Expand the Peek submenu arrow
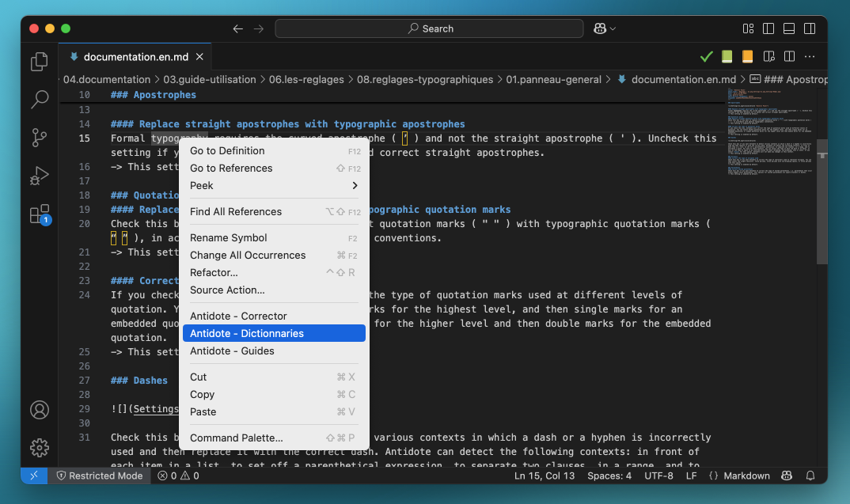This screenshot has width=850, height=504. click(x=355, y=186)
